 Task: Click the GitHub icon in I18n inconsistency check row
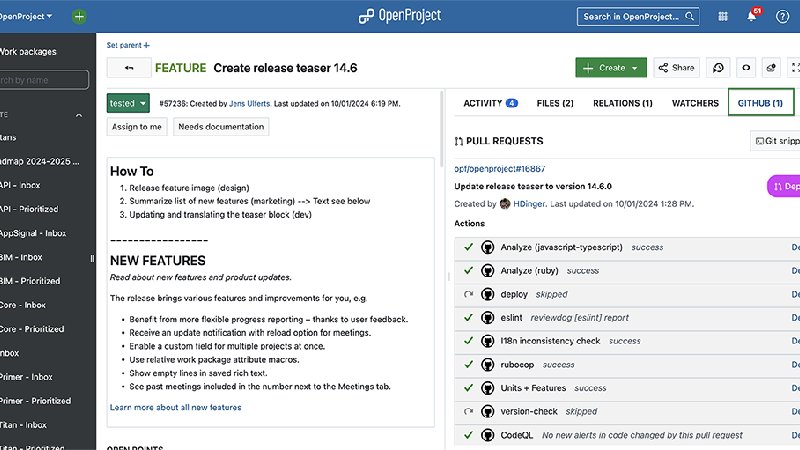488,341
